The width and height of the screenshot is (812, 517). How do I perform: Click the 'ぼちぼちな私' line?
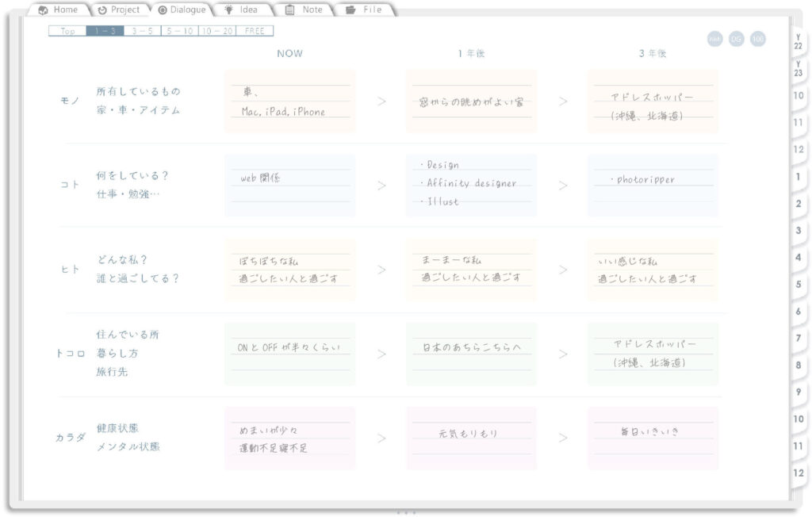tap(268, 261)
